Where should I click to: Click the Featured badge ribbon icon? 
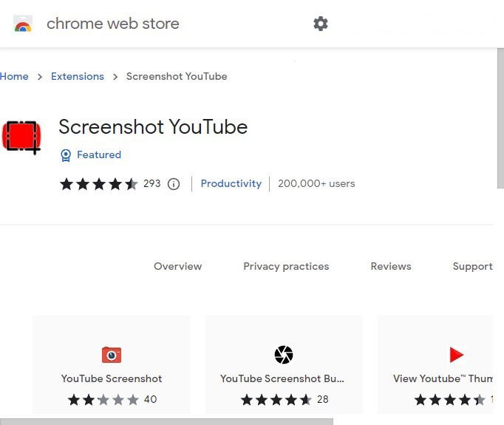(66, 155)
